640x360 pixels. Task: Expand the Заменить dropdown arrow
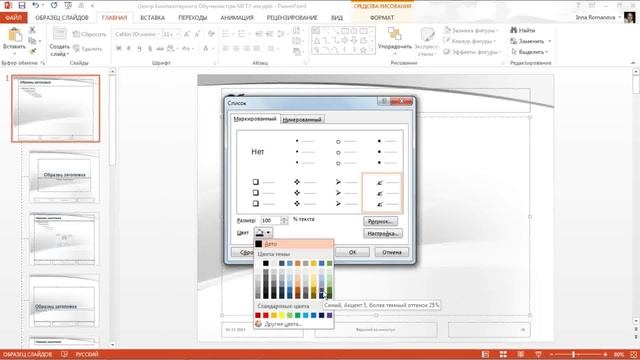click(x=549, y=41)
